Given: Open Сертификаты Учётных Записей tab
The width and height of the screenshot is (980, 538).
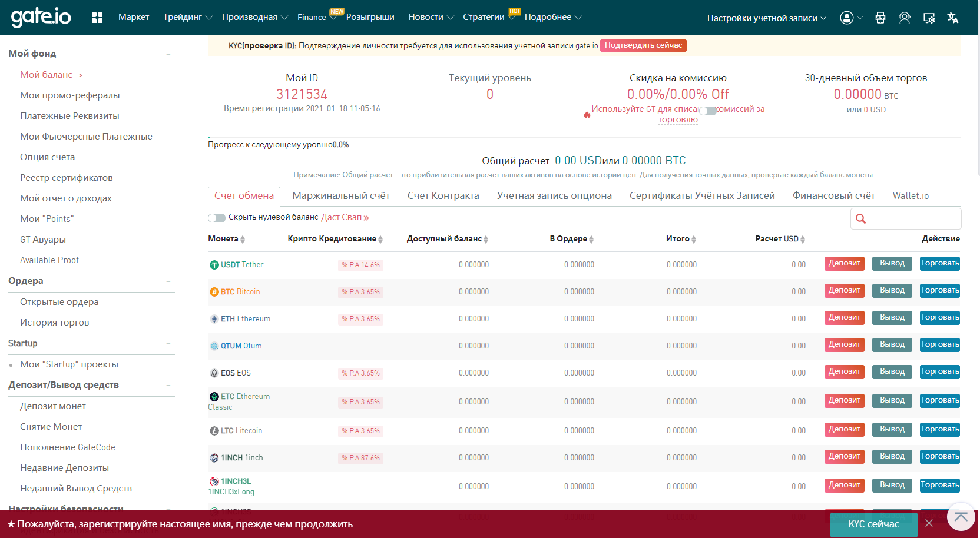Looking at the screenshot, I should (x=702, y=196).
